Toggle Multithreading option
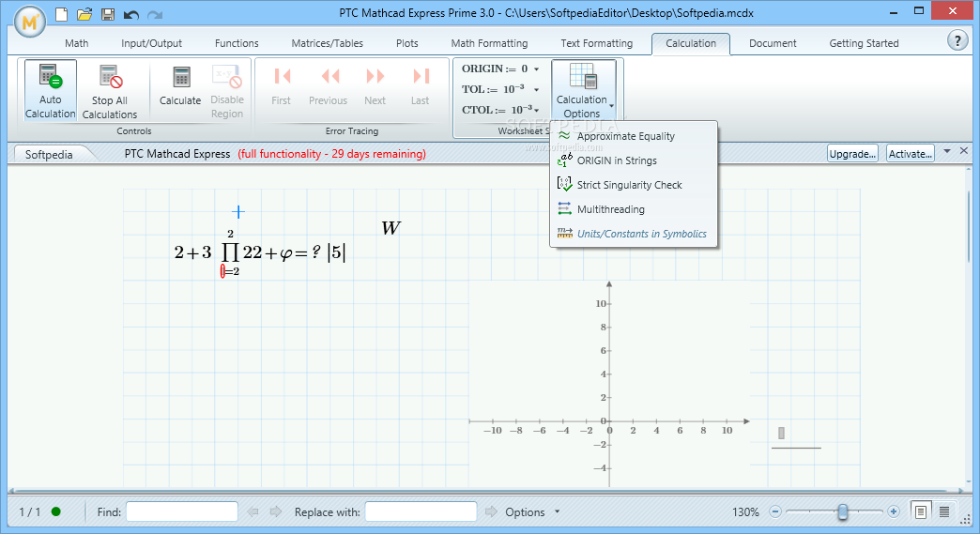Viewport: 980px width, 534px height. [x=634, y=209]
